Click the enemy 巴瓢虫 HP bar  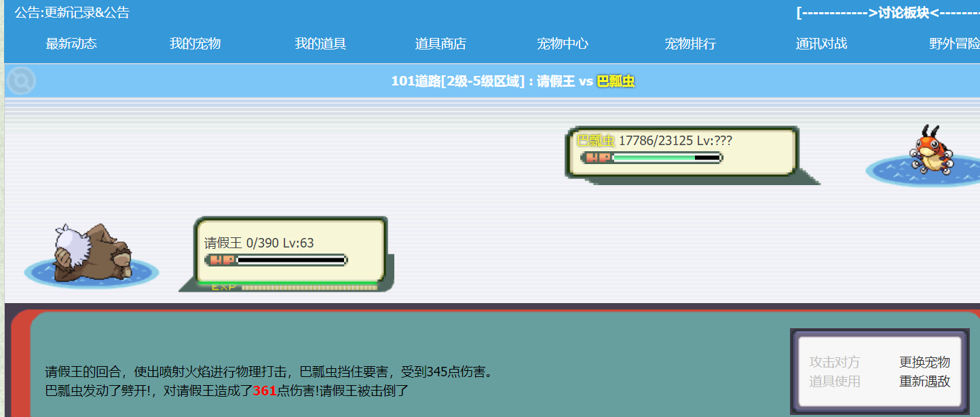tap(651, 158)
